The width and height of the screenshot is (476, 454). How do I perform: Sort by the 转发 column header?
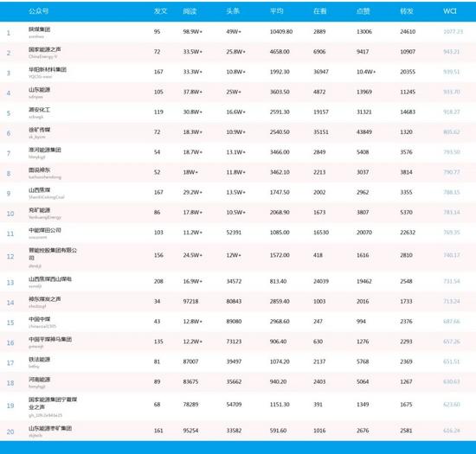click(407, 11)
